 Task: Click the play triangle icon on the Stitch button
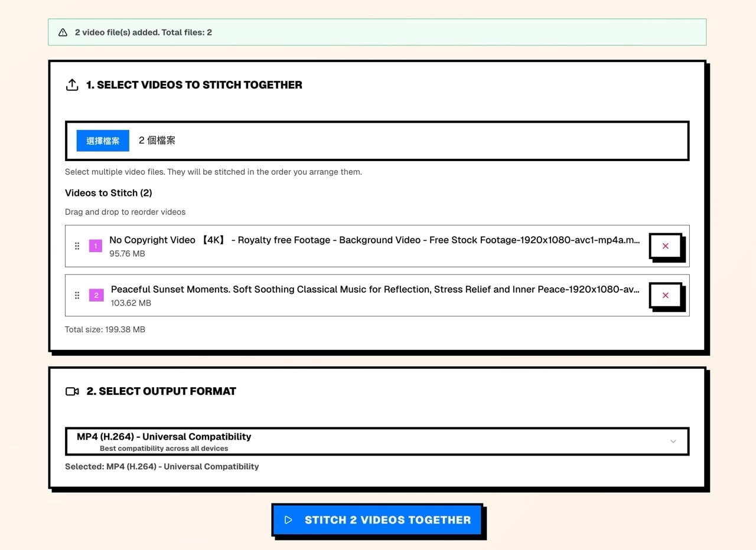[288, 520]
